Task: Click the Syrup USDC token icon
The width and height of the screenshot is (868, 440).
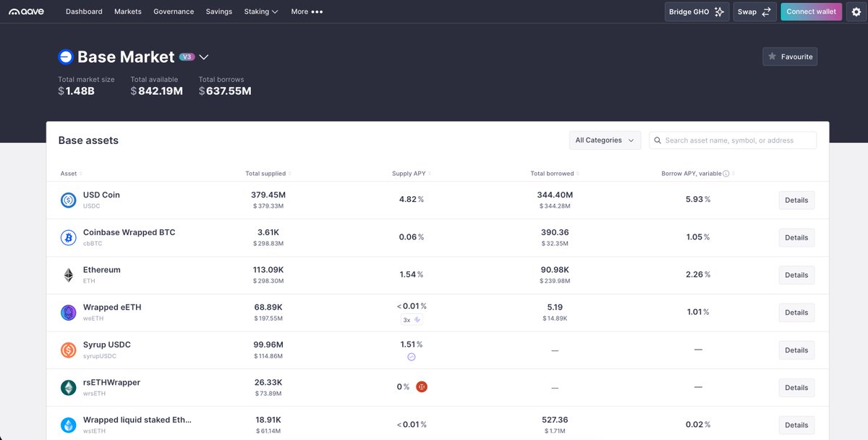Action: 68,350
